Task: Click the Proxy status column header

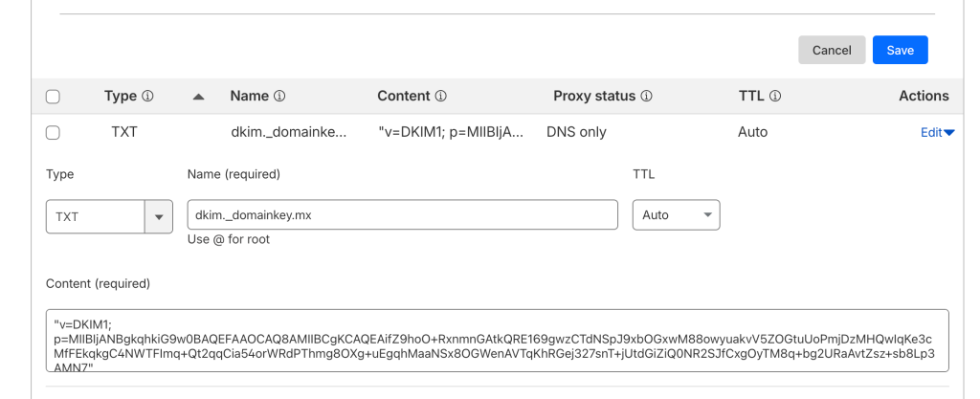Action: pos(594,97)
